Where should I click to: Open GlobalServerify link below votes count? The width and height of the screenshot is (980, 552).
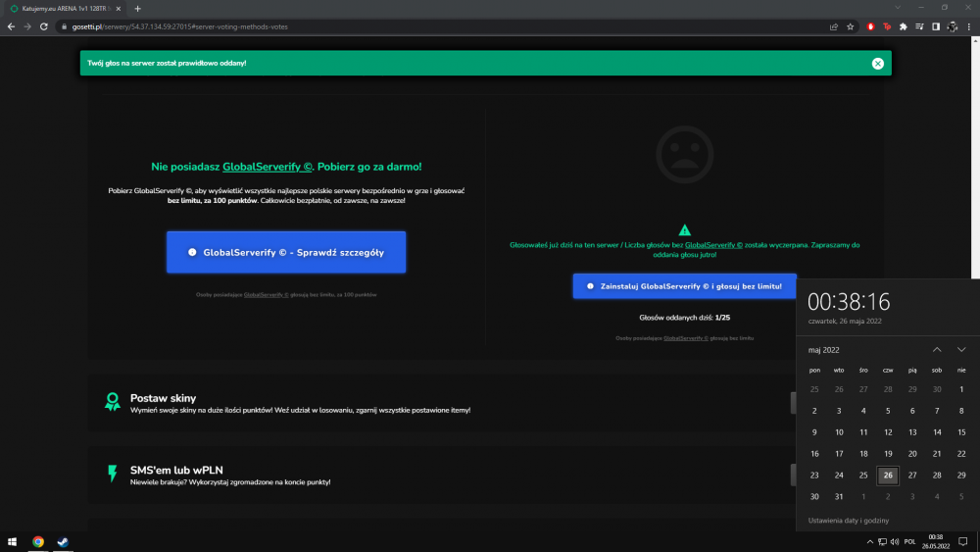click(686, 338)
